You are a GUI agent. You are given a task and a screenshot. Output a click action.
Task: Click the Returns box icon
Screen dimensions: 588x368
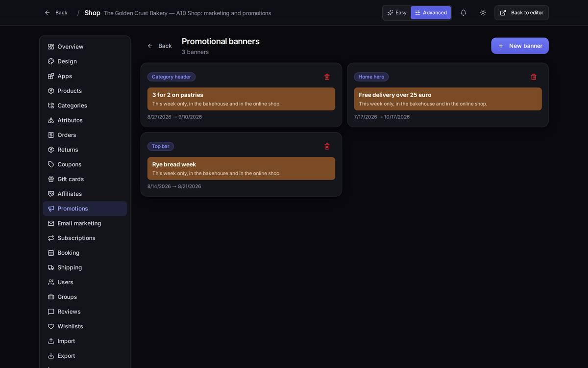point(51,150)
